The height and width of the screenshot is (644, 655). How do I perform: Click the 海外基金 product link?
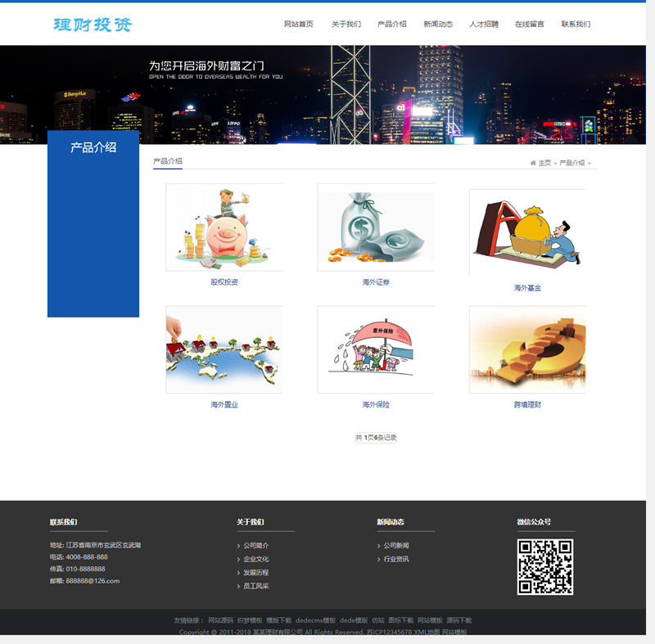pyautogui.click(x=528, y=288)
